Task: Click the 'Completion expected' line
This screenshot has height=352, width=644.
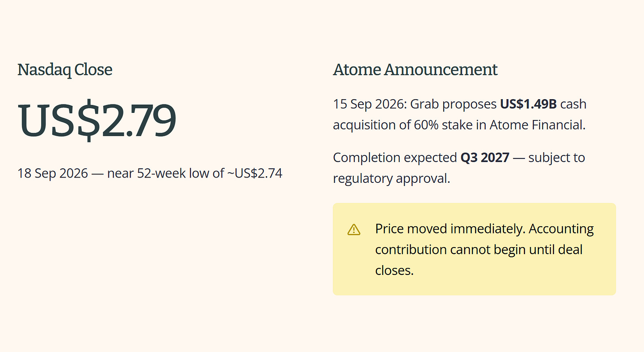Action: click(459, 157)
